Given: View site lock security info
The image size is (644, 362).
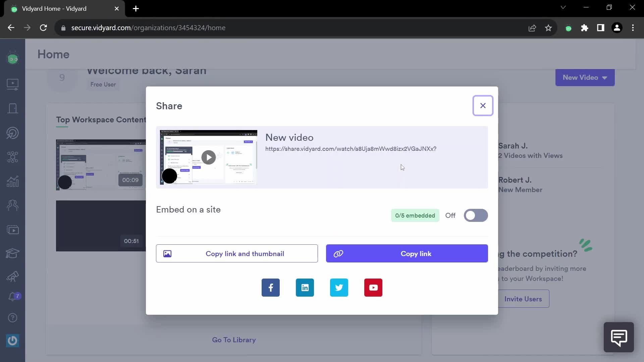Looking at the screenshot, I should point(63,28).
